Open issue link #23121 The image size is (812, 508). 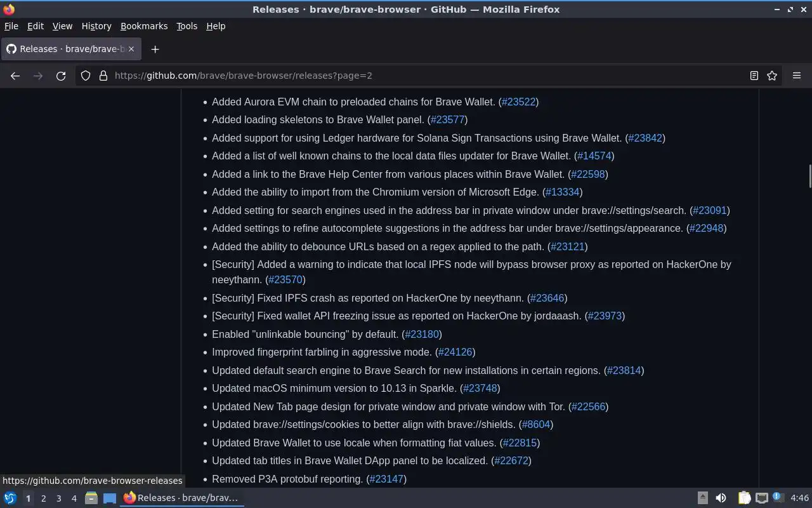tap(567, 246)
